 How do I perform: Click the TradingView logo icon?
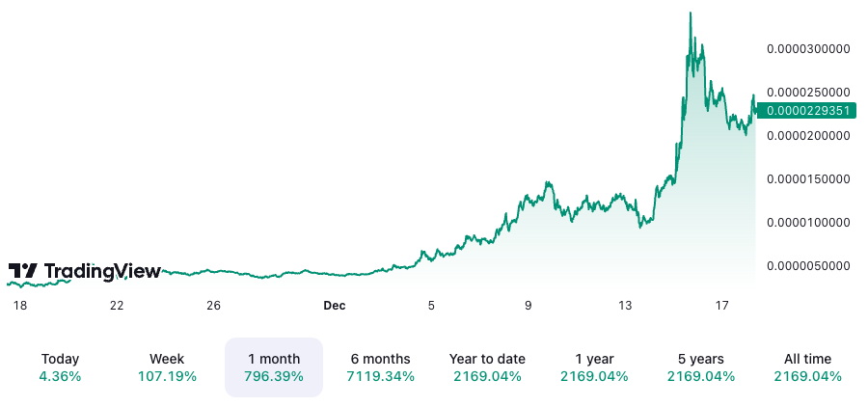tap(23, 272)
